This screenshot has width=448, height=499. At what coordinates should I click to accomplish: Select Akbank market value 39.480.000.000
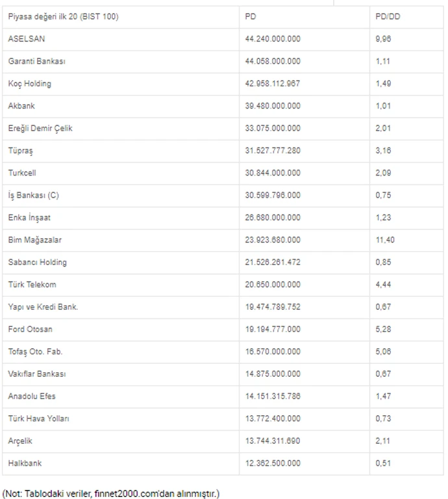[273, 106]
